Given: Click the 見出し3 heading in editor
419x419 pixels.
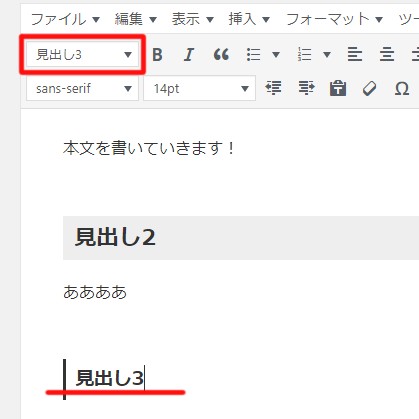Looking at the screenshot, I should point(110,378).
